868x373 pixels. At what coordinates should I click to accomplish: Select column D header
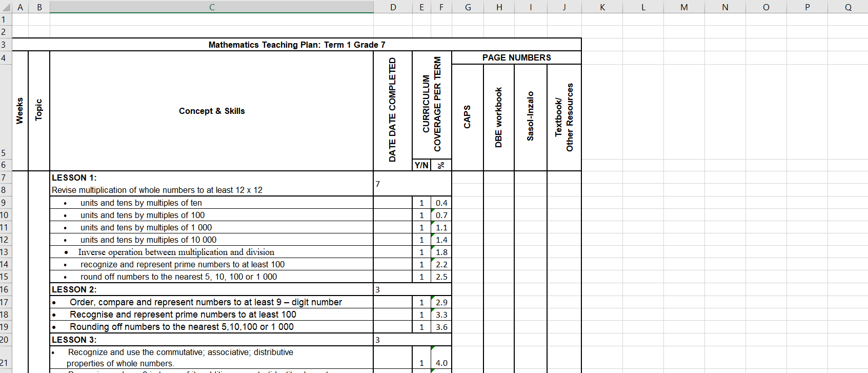[x=393, y=7]
